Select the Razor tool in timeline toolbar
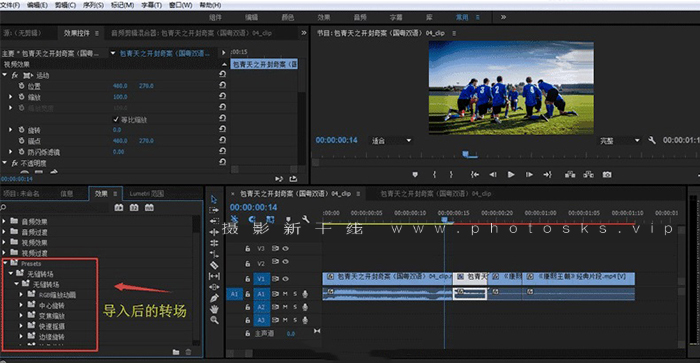Viewport: 700px width, 363px height. point(214,265)
